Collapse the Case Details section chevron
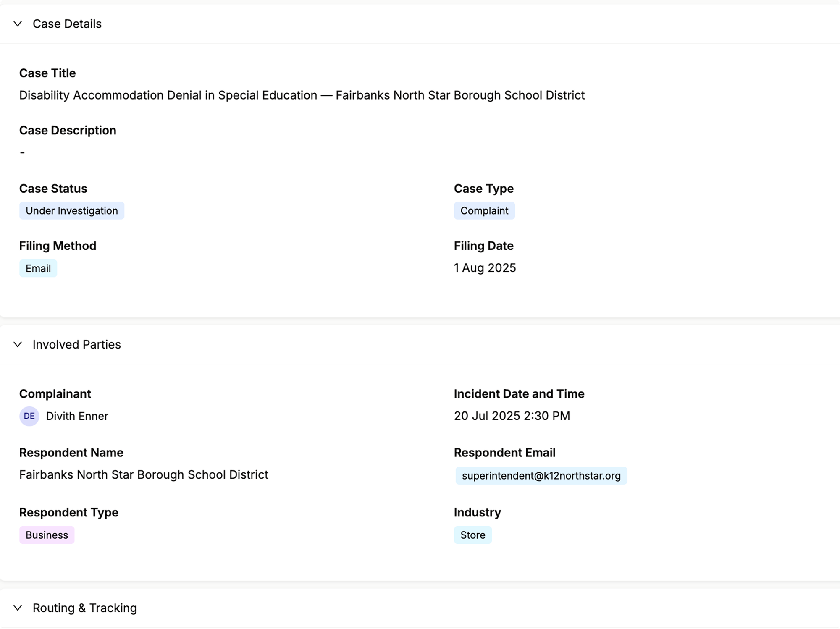This screenshot has width=840, height=629. [18, 24]
